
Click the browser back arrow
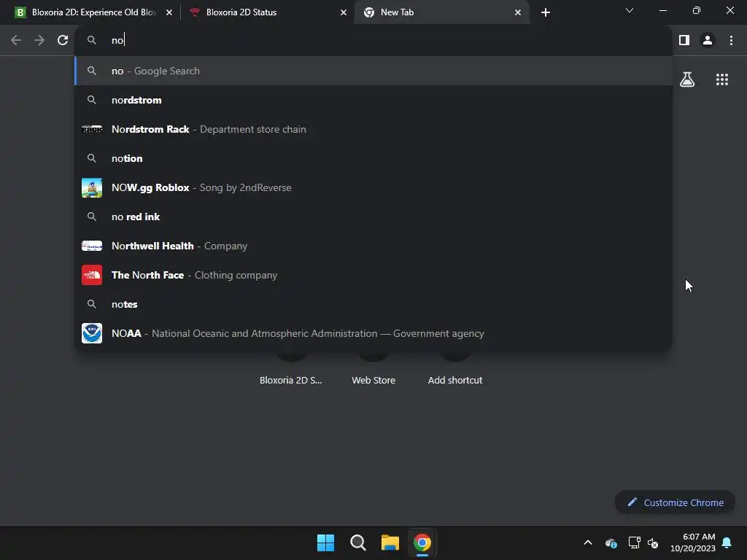click(x=16, y=40)
